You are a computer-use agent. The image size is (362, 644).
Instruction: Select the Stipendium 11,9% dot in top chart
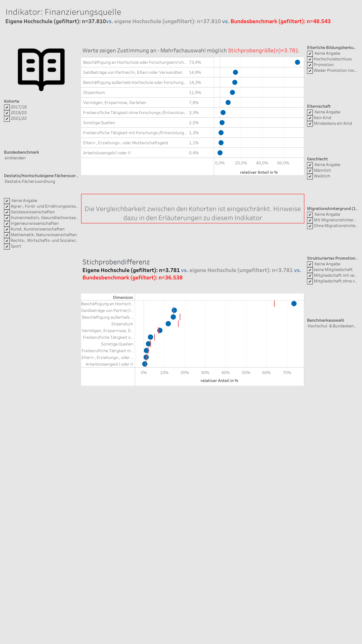[x=232, y=92]
